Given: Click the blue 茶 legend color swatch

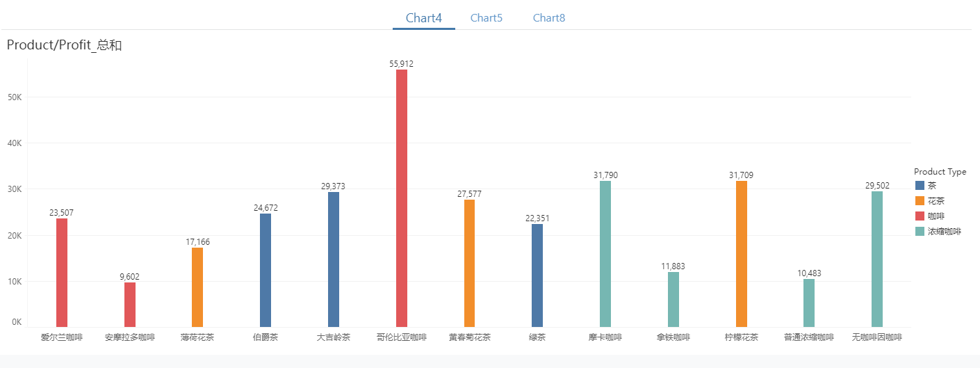Looking at the screenshot, I should pos(920,186).
